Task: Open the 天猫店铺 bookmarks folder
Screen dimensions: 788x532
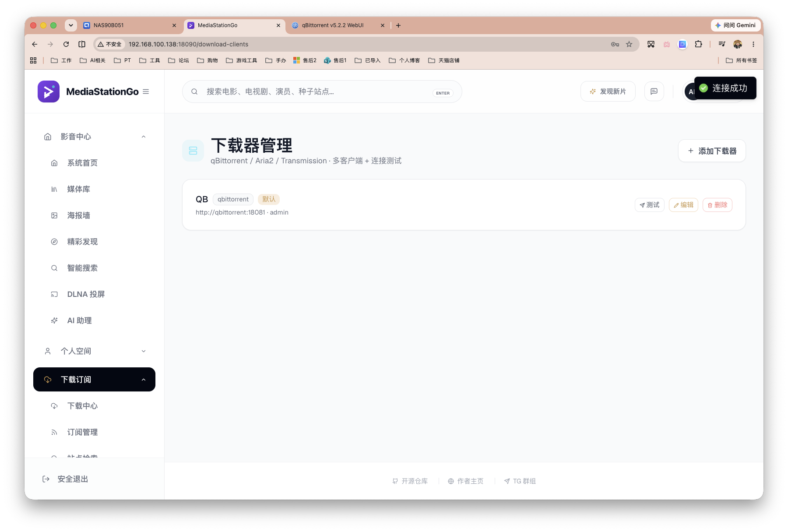Action: tap(444, 60)
